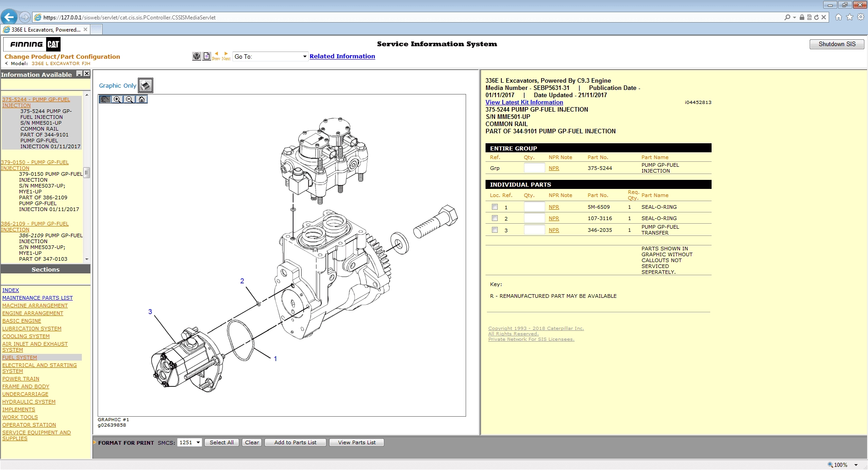Open the LUBRICATION SYSTEM section
The height and width of the screenshot is (470, 868).
point(32,329)
